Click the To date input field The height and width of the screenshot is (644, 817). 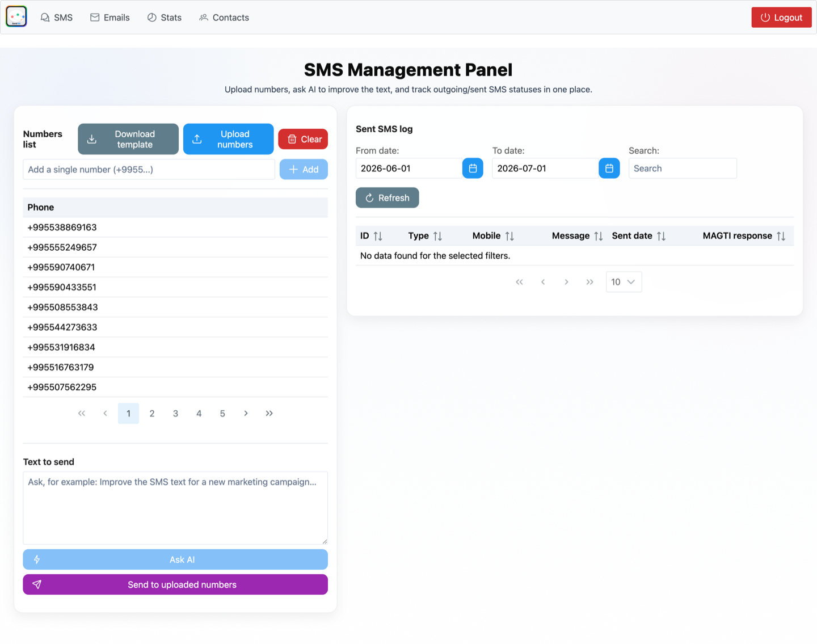545,168
